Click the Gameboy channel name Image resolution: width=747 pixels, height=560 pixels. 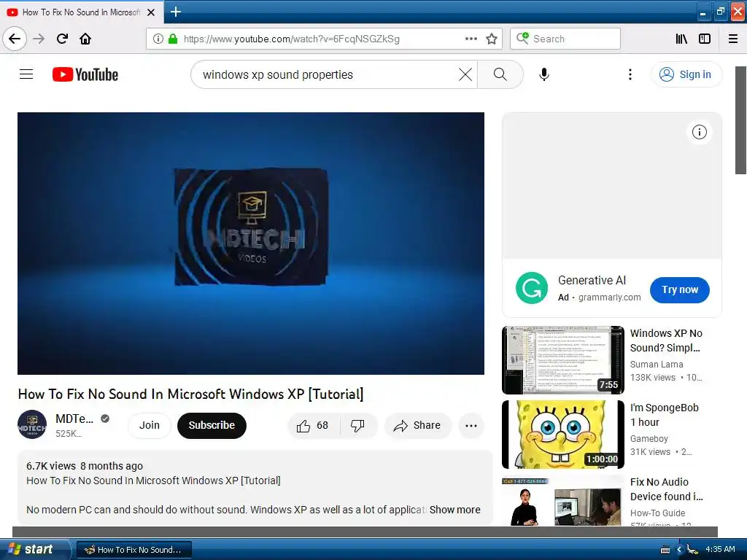[649, 438]
